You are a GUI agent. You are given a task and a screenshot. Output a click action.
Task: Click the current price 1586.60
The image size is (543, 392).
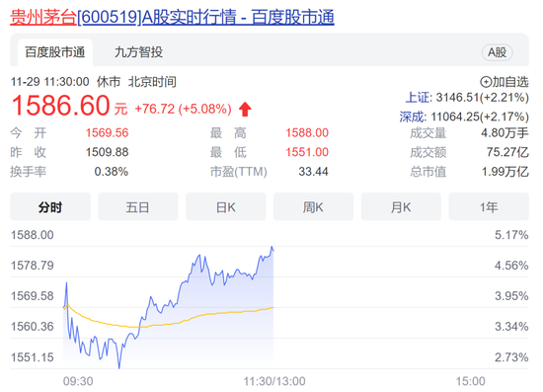[x=60, y=106]
